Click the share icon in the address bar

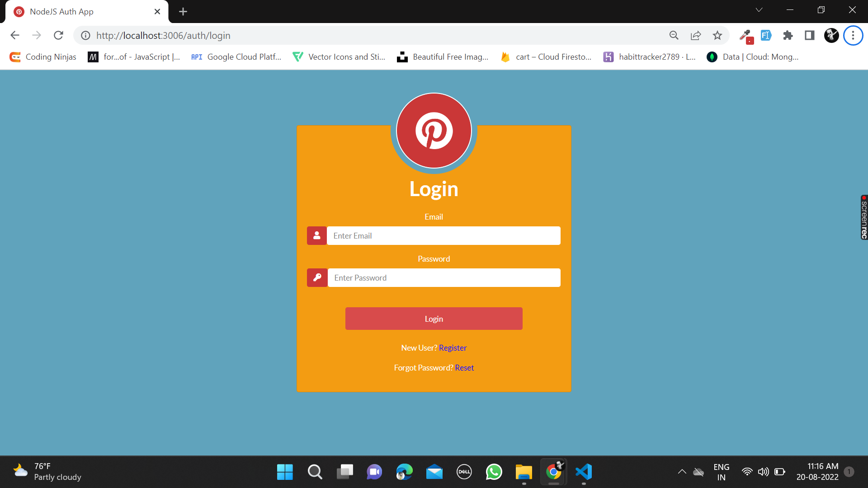(696, 35)
